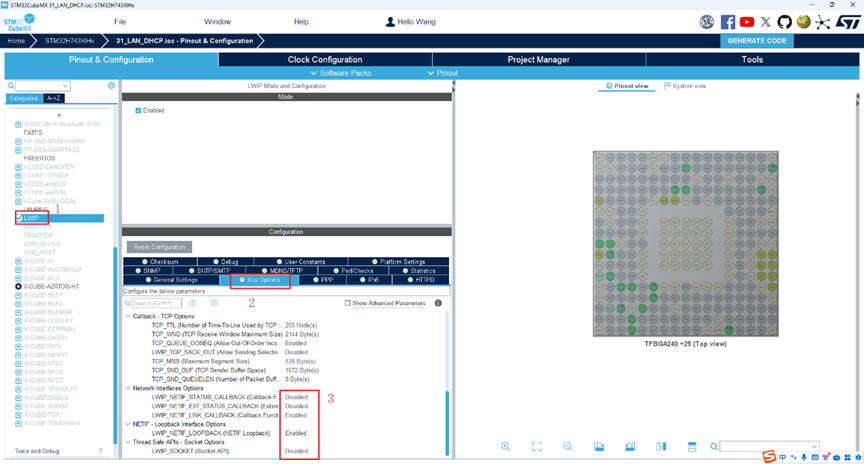The image size is (864, 464).
Task: Click LWIP_NETIF_STATUS_CALLBACK Disabled value
Action: click(296, 397)
